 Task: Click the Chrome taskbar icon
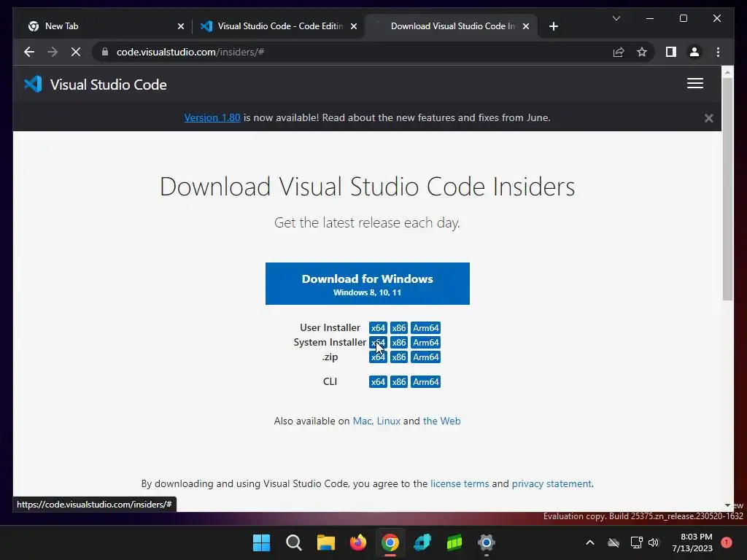pyautogui.click(x=390, y=542)
